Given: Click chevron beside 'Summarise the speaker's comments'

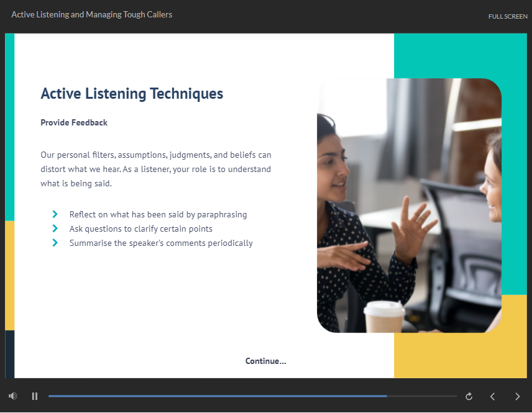Looking at the screenshot, I should (55, 243).
